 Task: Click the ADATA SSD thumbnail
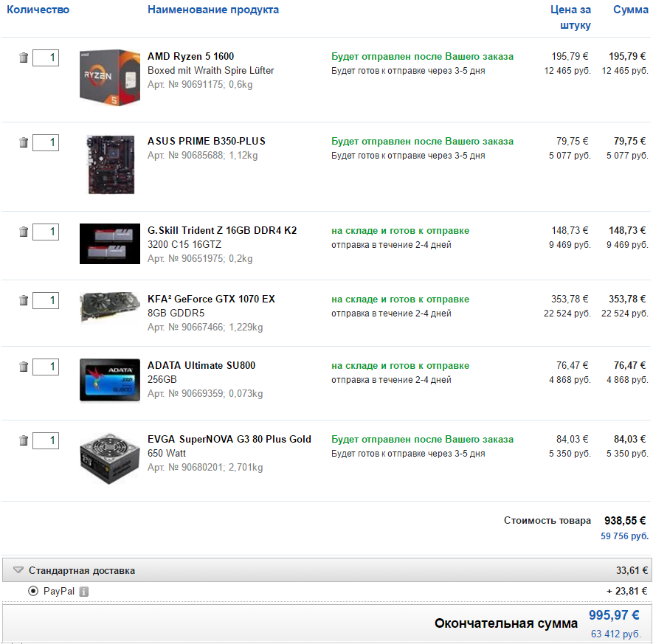coord(110,380)
